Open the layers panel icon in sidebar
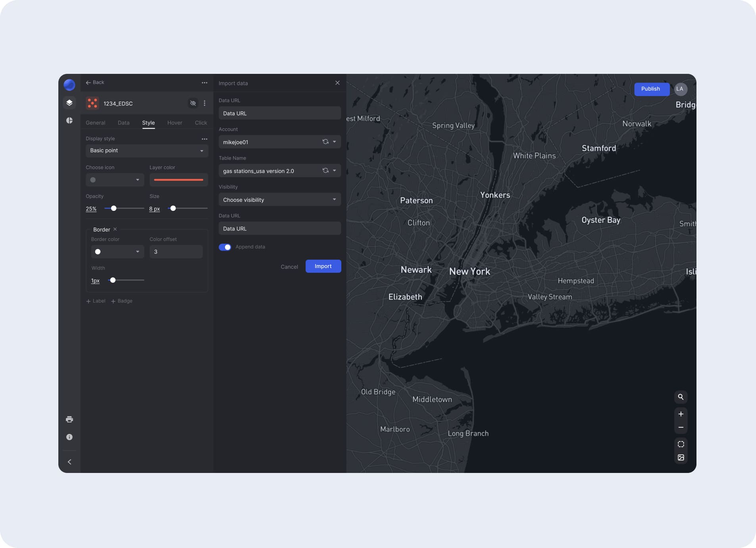This screenshot has height=548, width=756. pyautogui.click(x=69, y=103)
